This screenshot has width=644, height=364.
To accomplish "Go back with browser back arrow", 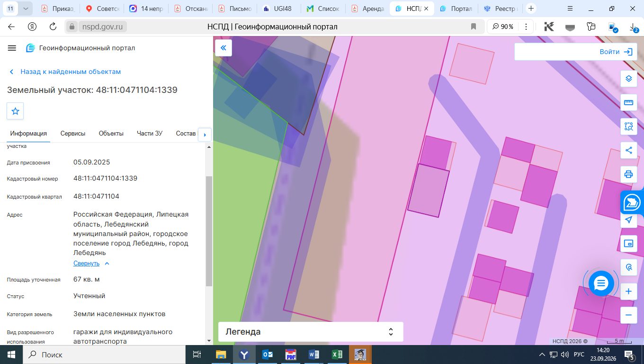I will point(11,27).
